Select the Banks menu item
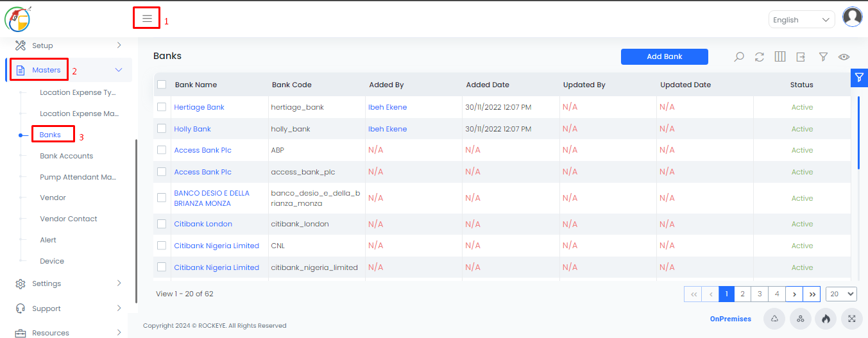 (x=50, y=135)
